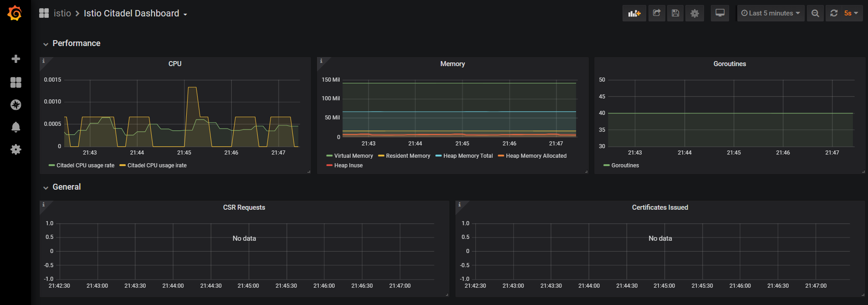Click the Grafana logo home icon
The image size is (868, 305).
(x=15, y=13)
